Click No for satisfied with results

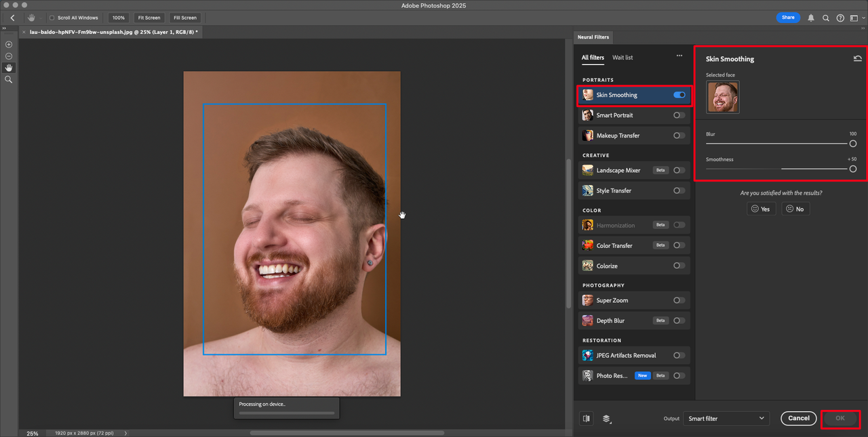795,209
